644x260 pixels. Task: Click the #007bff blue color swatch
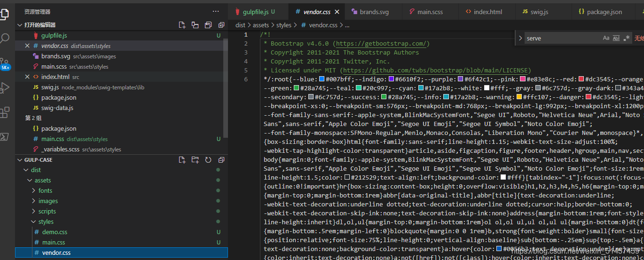point(322,79)
